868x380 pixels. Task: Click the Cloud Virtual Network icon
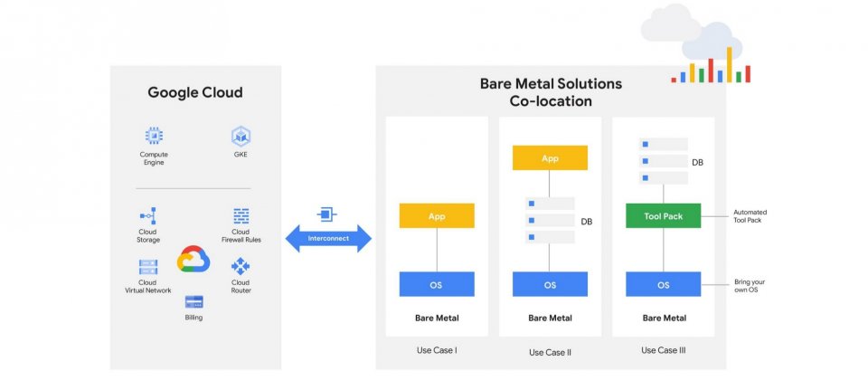[147, 267]
